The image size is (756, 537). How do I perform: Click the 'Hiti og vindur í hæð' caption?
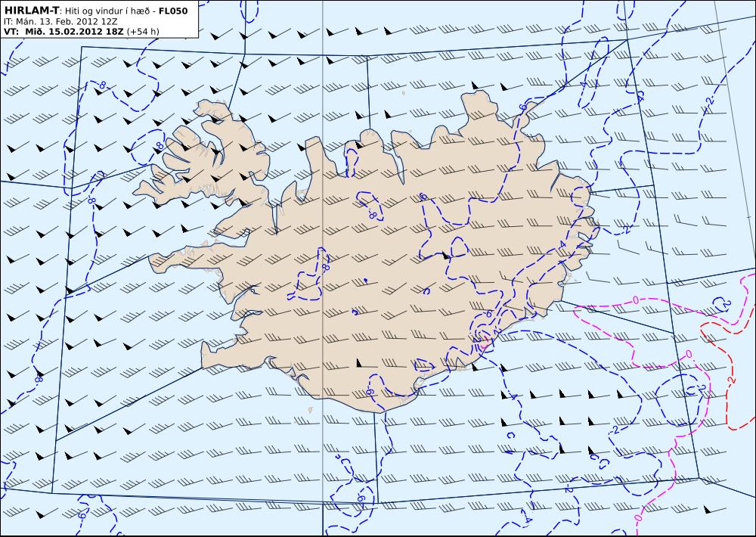point(107,11)
